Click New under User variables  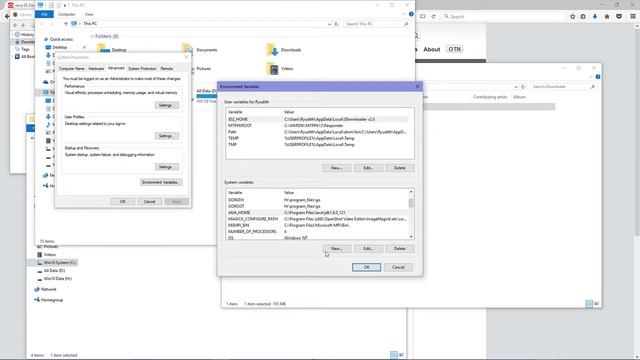(337, 168)
